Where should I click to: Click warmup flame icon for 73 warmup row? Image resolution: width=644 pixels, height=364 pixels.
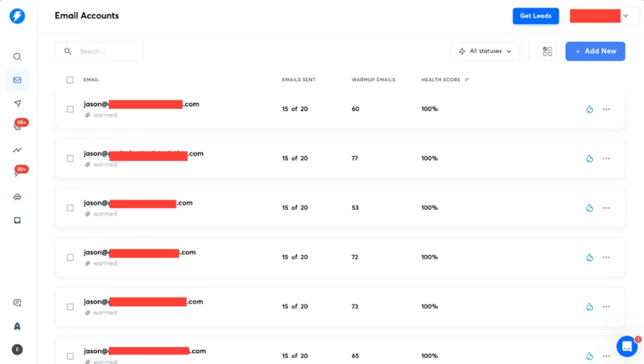click(589, 307)
